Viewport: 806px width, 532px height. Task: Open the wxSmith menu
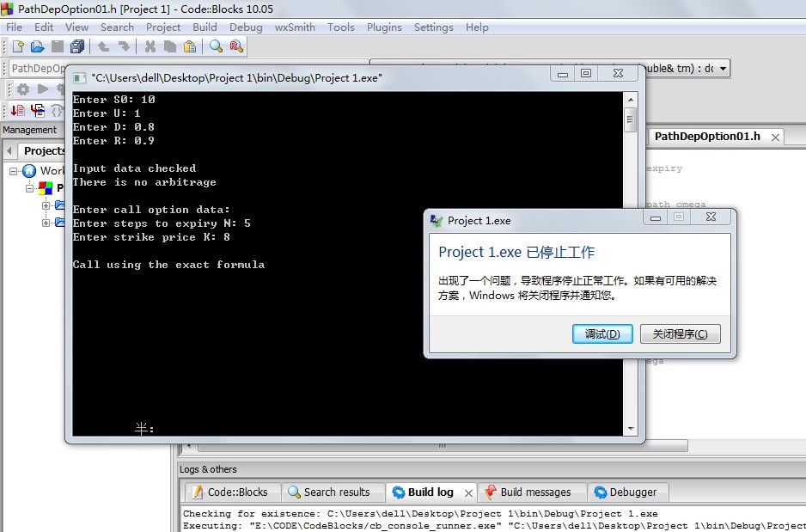295,28
